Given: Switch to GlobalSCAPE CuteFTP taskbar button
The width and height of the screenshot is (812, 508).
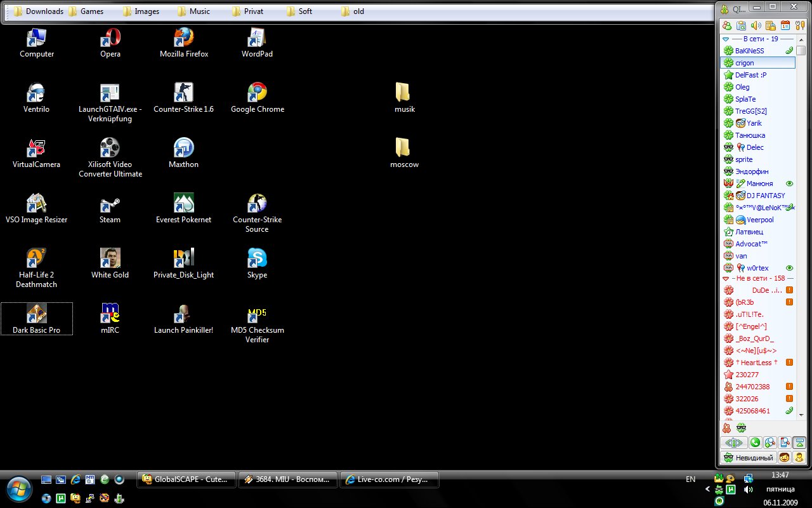Looking at the screenshot, I should point(186,479).
